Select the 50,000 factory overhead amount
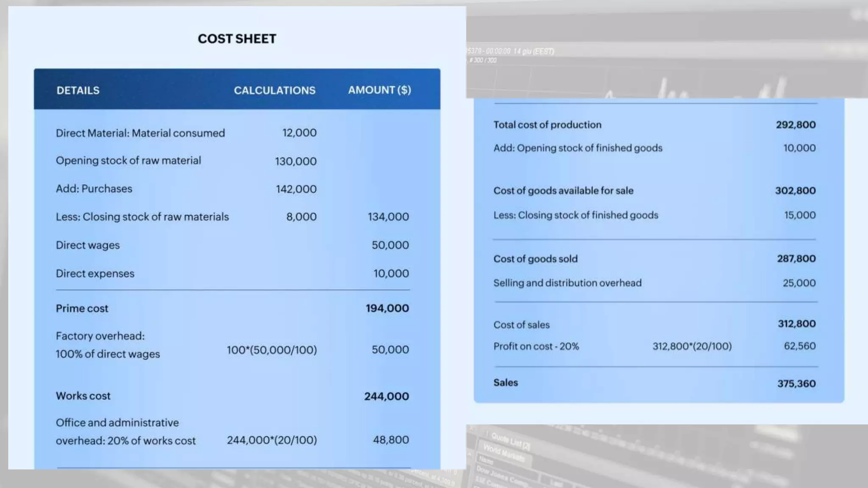Image resolution: width=868 pixels, height=488 pixels. (x=390, y=349)
